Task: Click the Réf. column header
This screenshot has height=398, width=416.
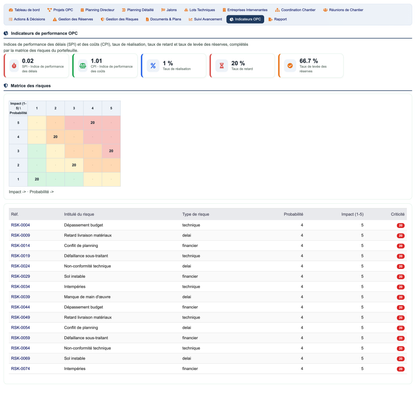Action: pyautogui.click(x=15, y=214)
